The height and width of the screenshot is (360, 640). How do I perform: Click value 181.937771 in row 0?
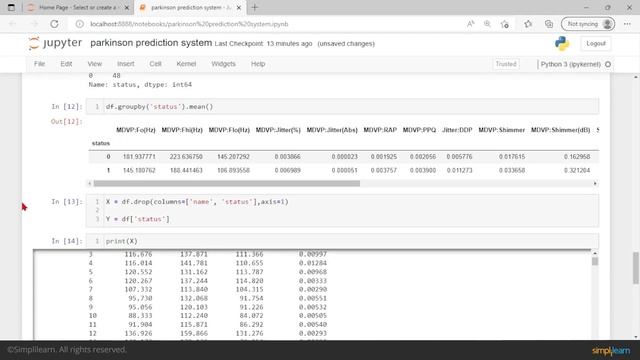pos(139,157)
